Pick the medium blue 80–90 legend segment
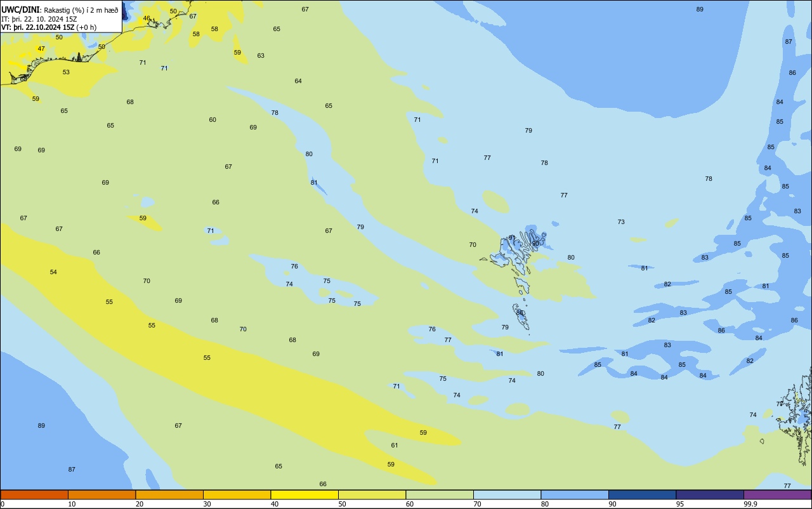Image resolution: width=812 pixels, height=509 pixels. [575, 494]
